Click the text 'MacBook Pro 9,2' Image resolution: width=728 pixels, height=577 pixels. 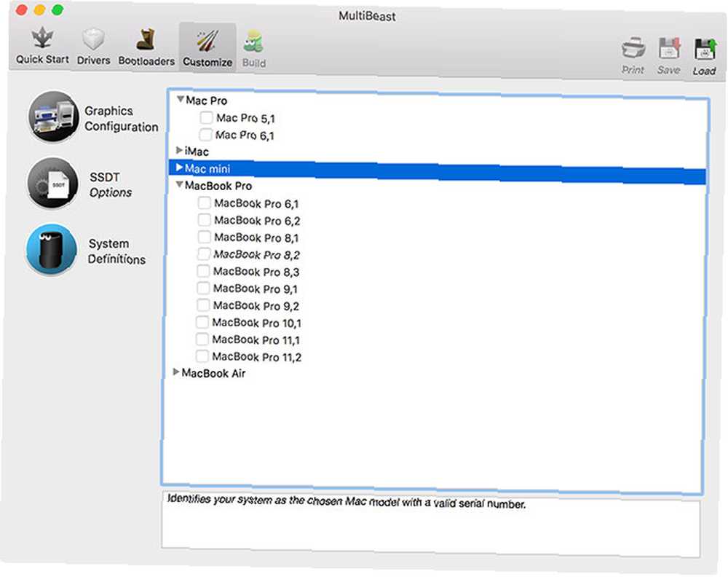click(x=256, y=306)
